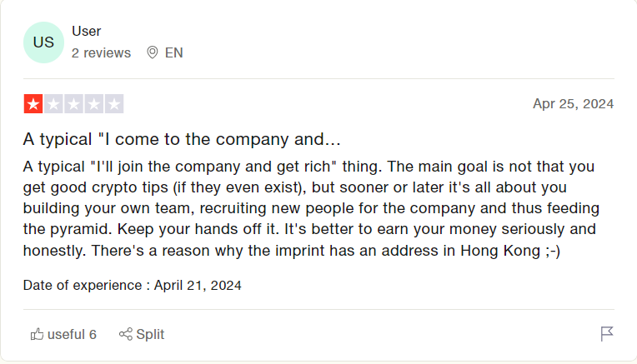Image resolution: width=637 pixels, height=364 pixels.
Task: Click the Apr 25, 2024 review date
Action: (x=574, y=104)
